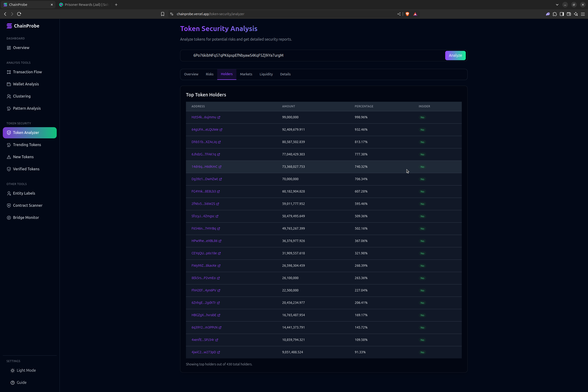
Task: Open the browser hamburger menu
Action: 583,14
